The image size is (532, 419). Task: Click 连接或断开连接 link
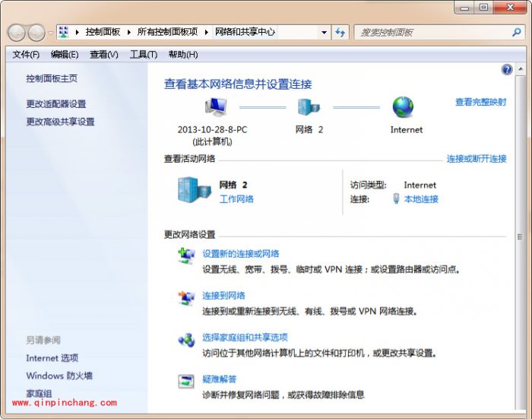tap(477, 159)
